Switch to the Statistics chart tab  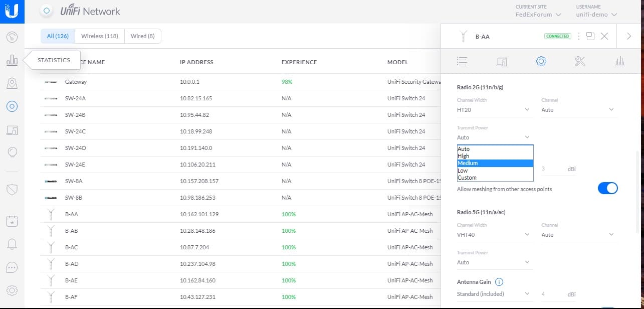(x=620, y=61)
